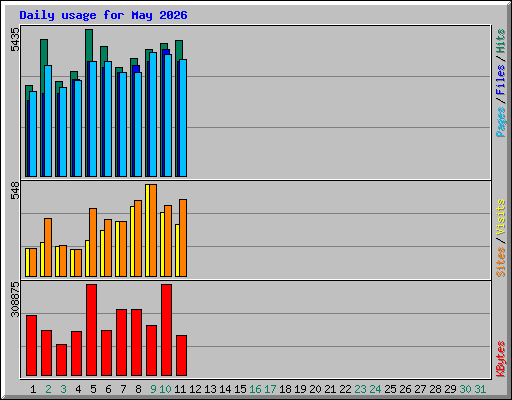Click the Hits legend label

(501, 41)
